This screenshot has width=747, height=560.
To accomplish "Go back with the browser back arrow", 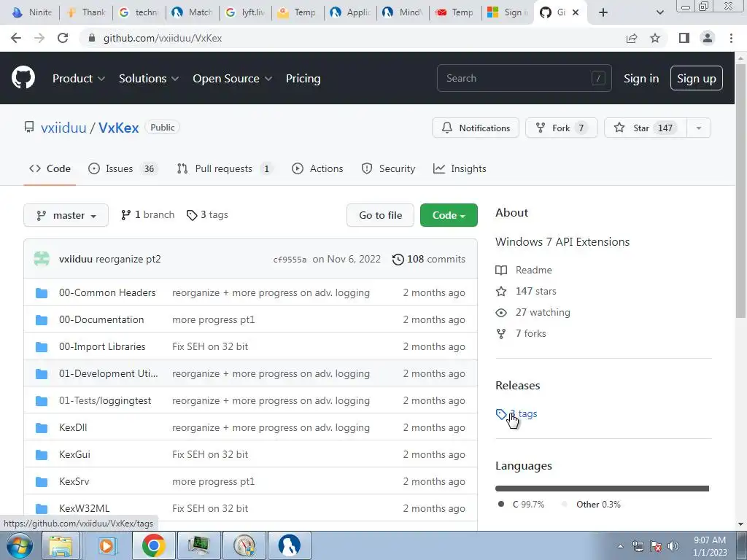I will coord(16,38).
